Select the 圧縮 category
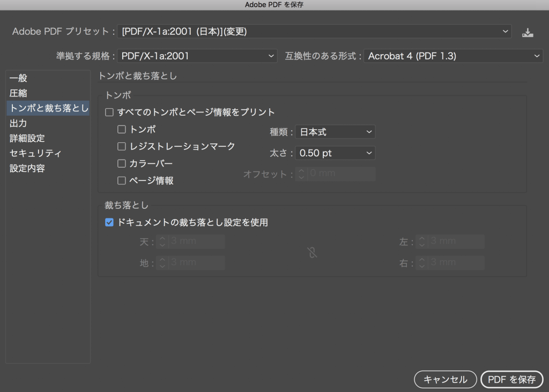549x392 pixels. point(48,93)
